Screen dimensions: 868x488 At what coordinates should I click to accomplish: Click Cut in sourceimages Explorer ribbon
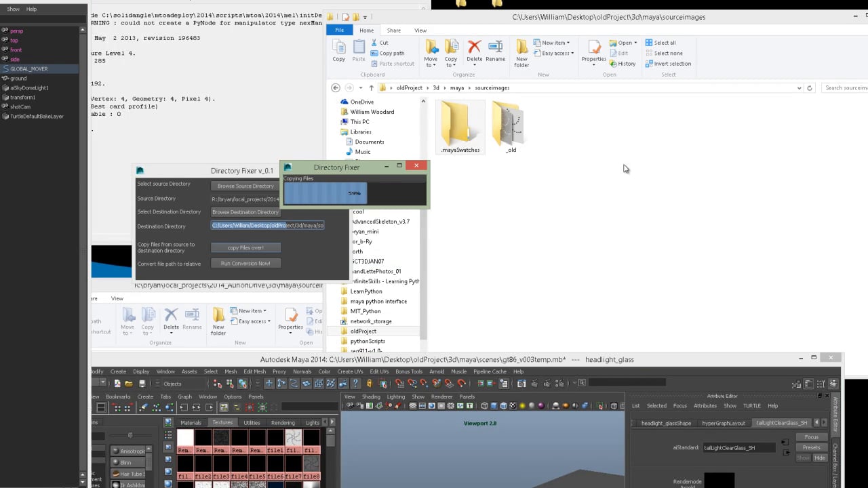[379, 43]
